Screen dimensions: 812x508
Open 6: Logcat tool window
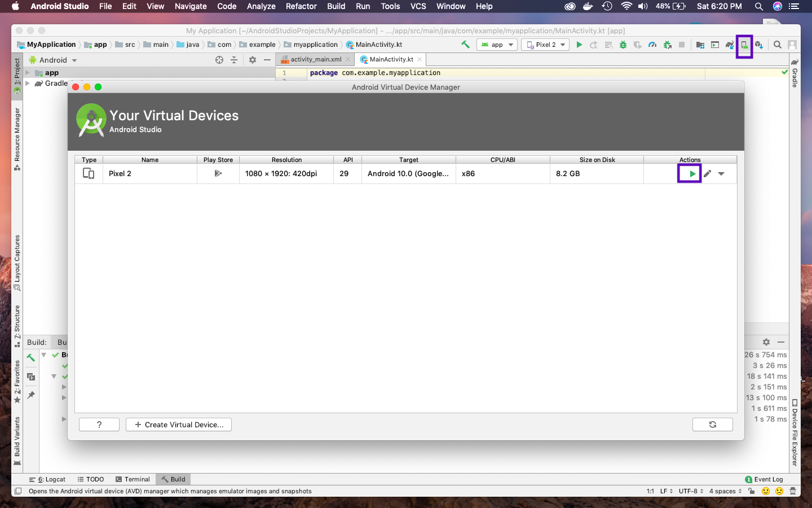click(48, 479)
